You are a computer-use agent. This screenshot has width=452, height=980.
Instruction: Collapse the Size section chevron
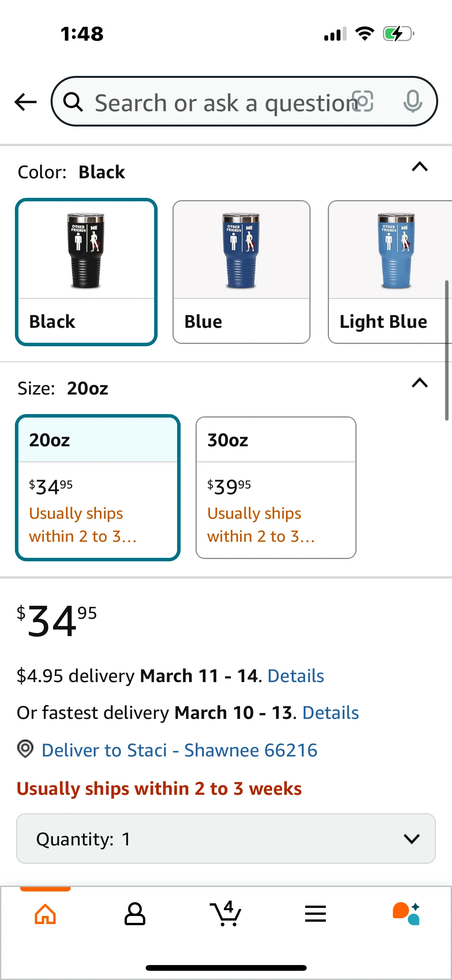420,383
